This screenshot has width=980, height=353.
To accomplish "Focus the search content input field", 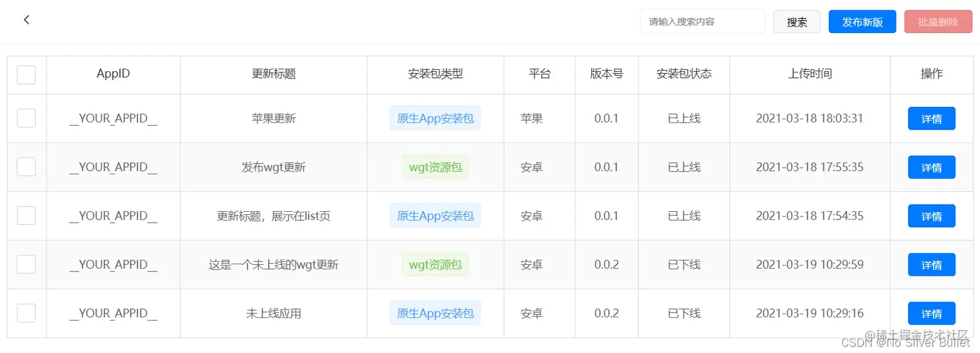I will (x=703, y=21).
